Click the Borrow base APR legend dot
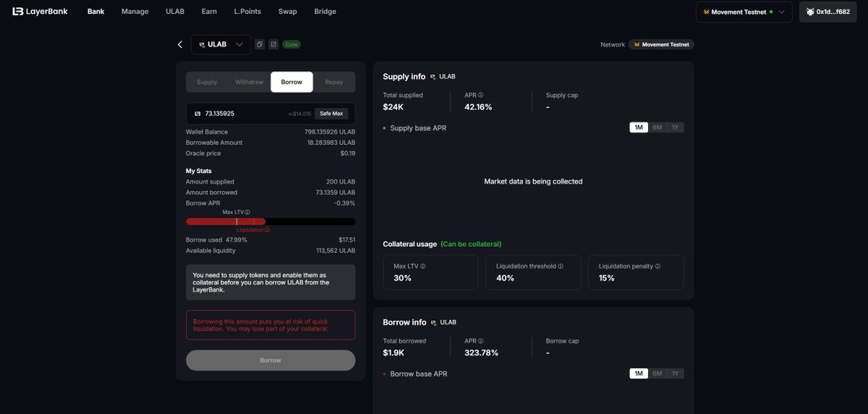This screenshot has width=868, height=414. 385,374
